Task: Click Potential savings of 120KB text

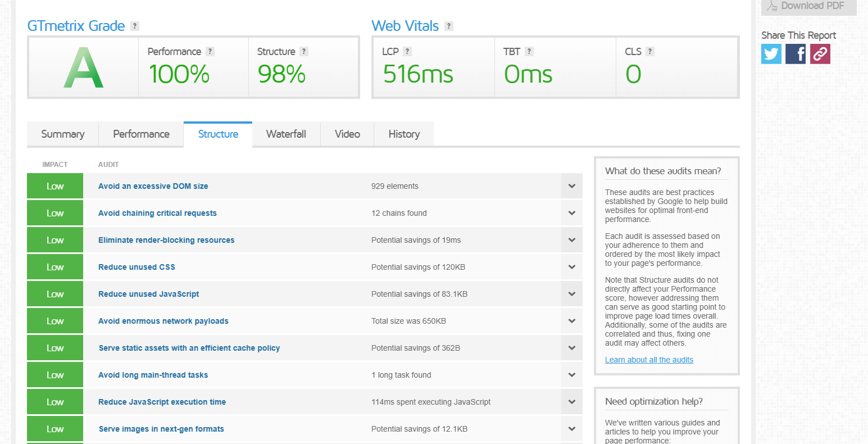Action: tap(418, 267)
